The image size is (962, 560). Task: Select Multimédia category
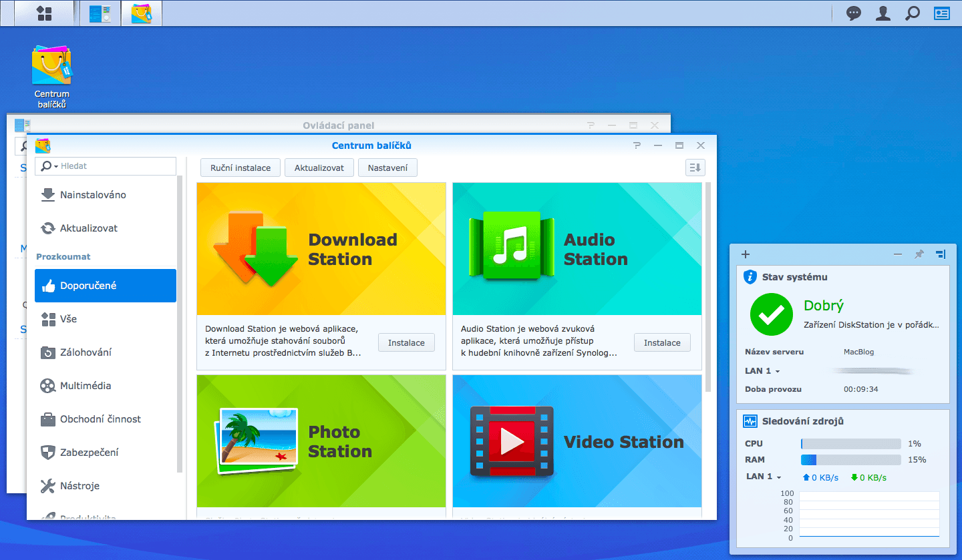(106, 386)
